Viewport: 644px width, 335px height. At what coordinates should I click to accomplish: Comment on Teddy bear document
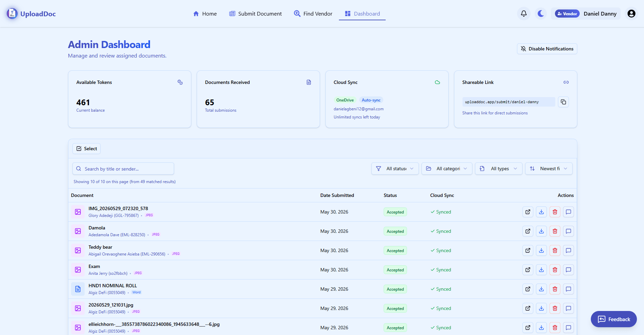tap(568, 250)
